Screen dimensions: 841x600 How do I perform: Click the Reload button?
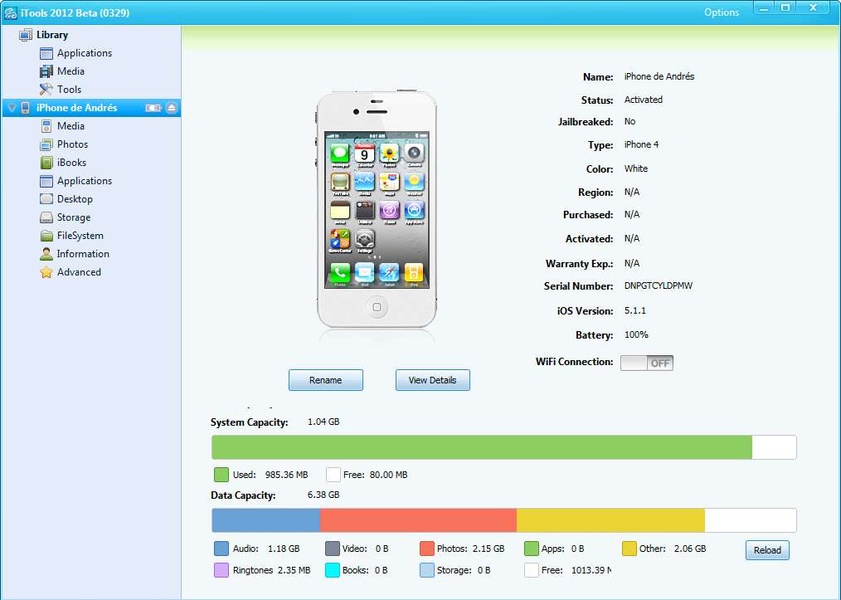[x=767, y=550]
